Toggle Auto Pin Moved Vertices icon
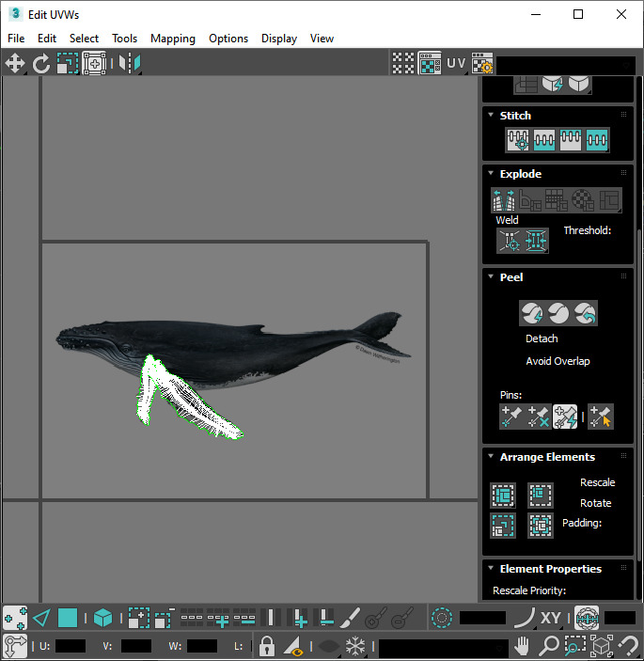The image size is (644, 661). (565, 417)
